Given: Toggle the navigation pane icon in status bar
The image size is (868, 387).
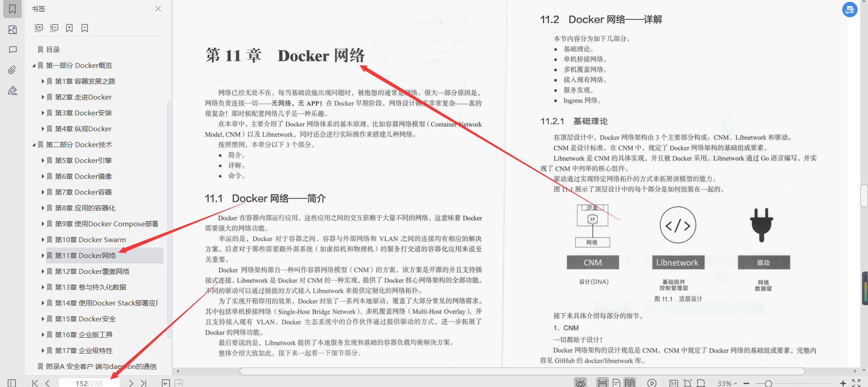Looking at the screenshot, I should 12,383.
